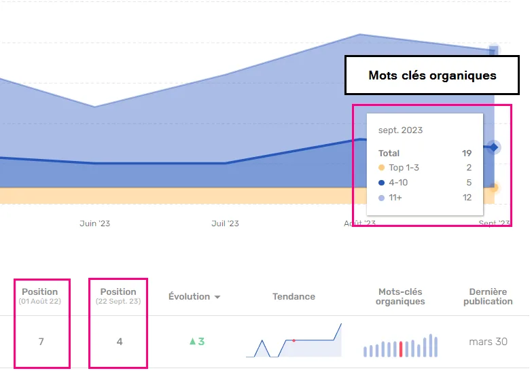532x392 pixels.
Task: Click the Juil '23 axis label
Action: click(x=225, y=224)
